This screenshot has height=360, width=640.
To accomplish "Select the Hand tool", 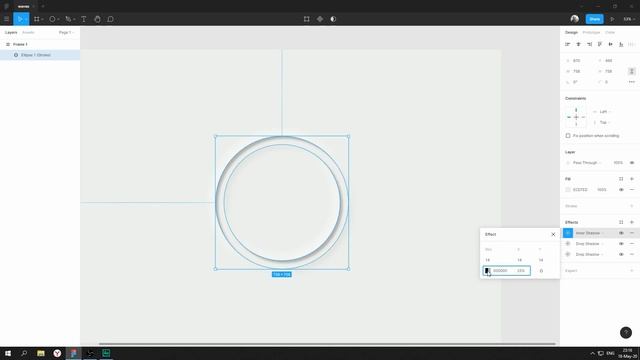I will pos(97,19).
